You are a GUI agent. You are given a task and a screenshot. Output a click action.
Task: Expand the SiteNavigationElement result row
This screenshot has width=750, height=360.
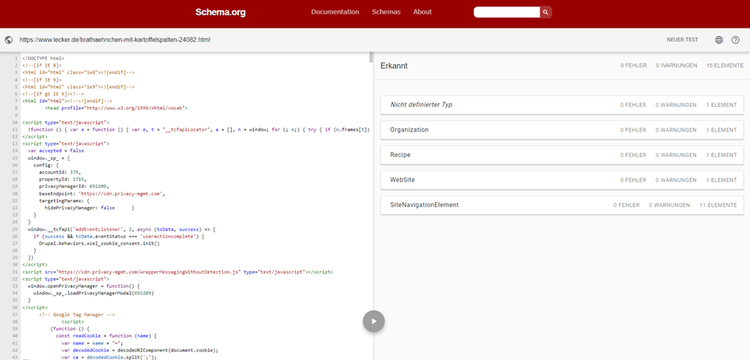coord(562,205)
